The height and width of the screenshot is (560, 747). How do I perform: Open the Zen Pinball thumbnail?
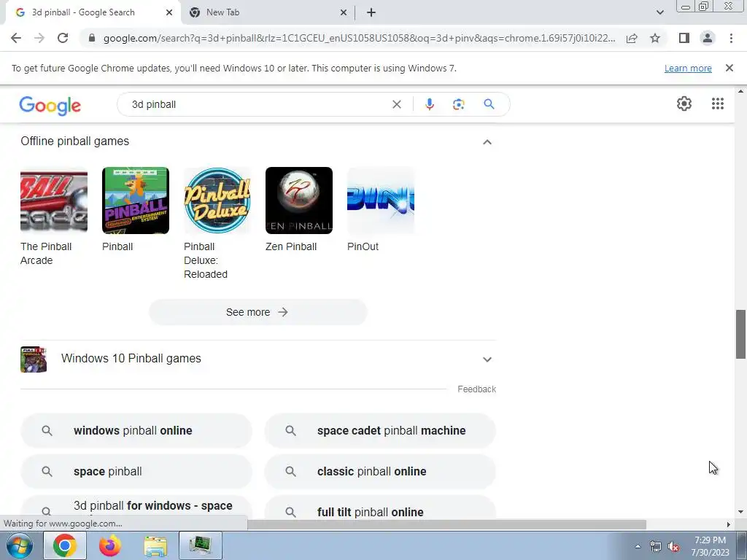[298, 201]
